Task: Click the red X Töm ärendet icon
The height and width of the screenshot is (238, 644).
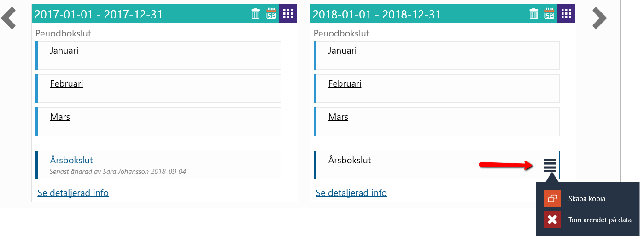Action: click(x=552, y=220)
